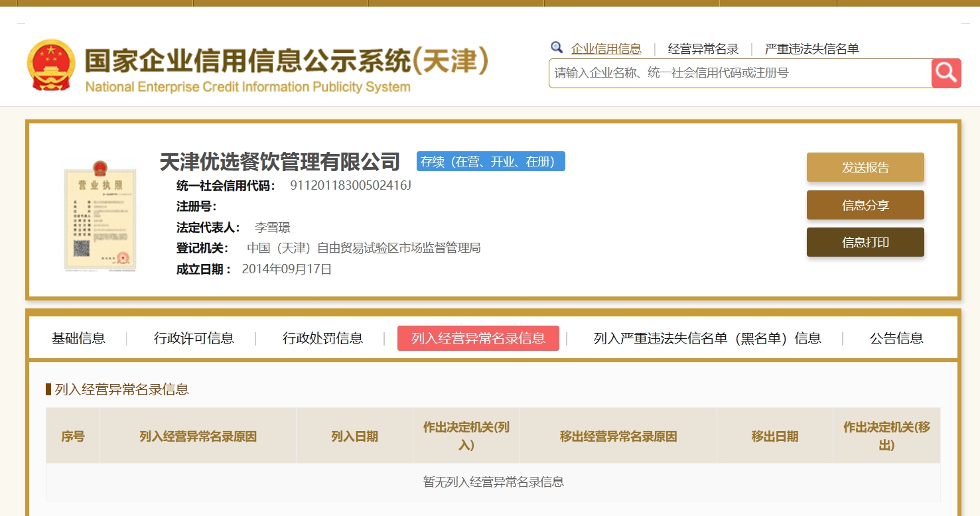Image resolution: width=980 pixels, height=516 pixels.
Task: Select the 列入经营异常名录信息 tab
Action: pyautogui.click(x=478, y=338)
